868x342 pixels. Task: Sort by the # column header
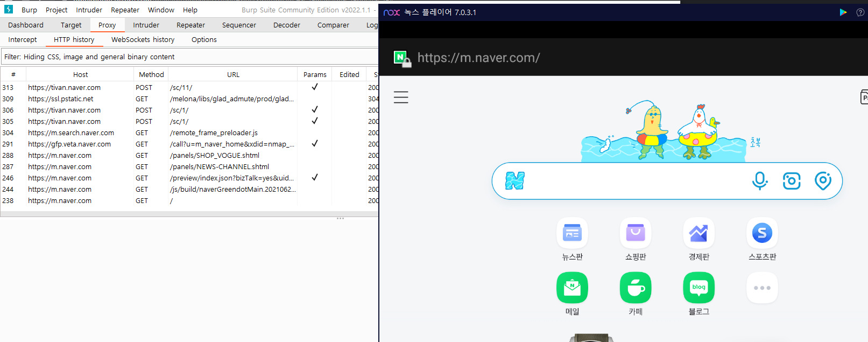pos(13,74)
